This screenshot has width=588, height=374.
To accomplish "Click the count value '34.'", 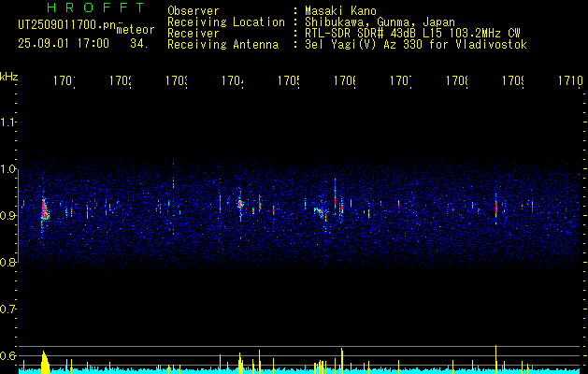I will 138,44.
